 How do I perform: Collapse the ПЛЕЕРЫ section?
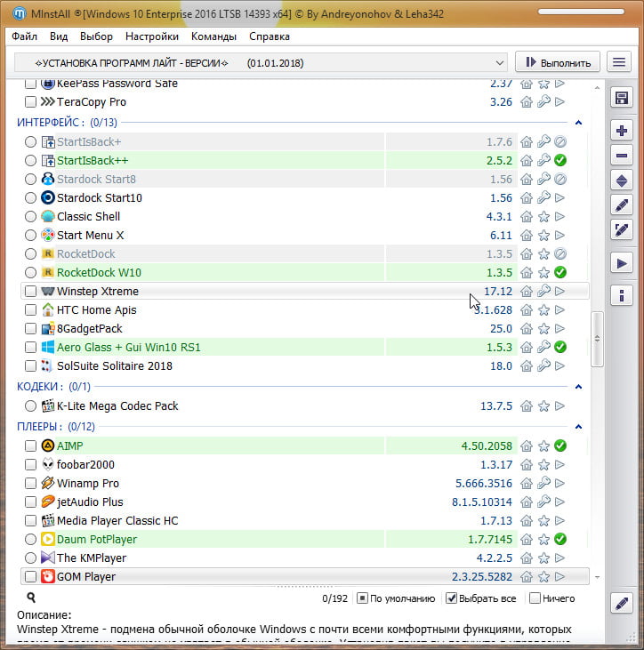point(578,427)
